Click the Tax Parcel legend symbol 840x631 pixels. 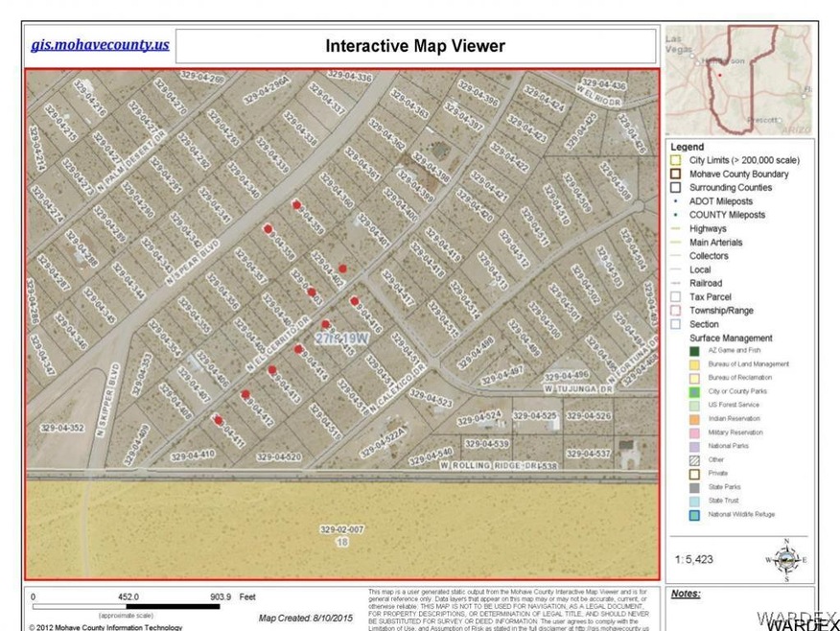[x=675, y=297]
